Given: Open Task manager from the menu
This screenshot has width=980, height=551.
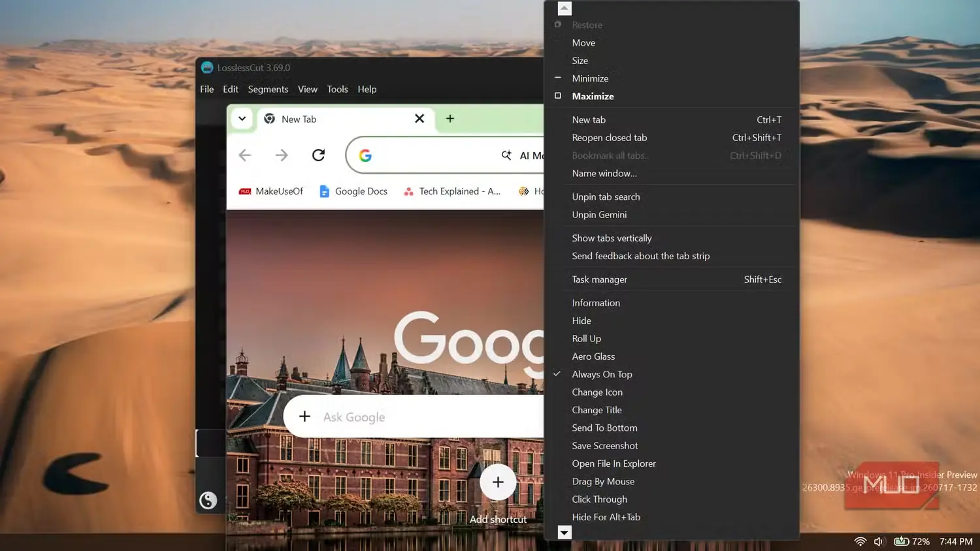Looking at the screenshot, I should [672, 279].
